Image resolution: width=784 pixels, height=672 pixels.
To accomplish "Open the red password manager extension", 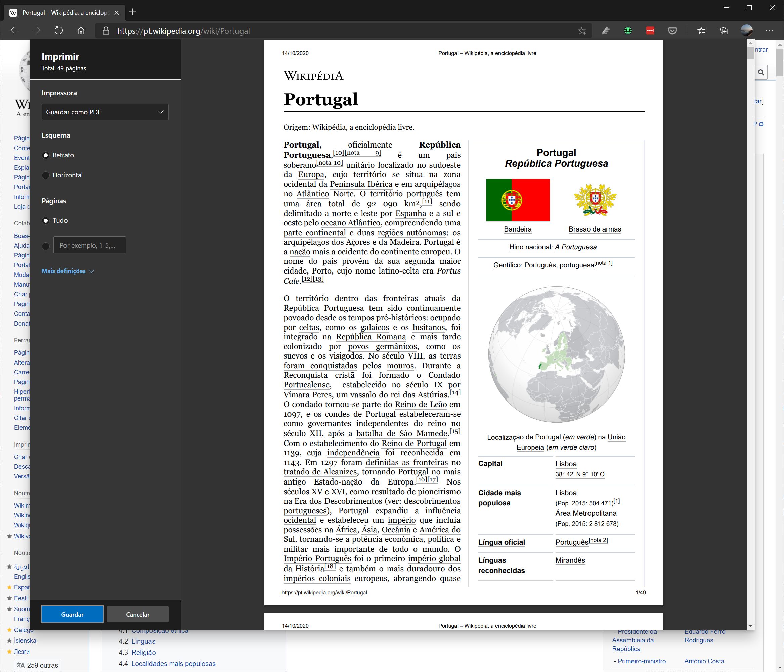I will tap(650, 31).
